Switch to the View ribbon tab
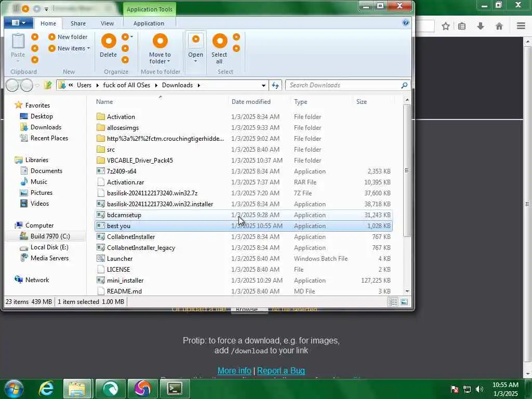This screenshot has width=532, height=399. pos(107,23)
